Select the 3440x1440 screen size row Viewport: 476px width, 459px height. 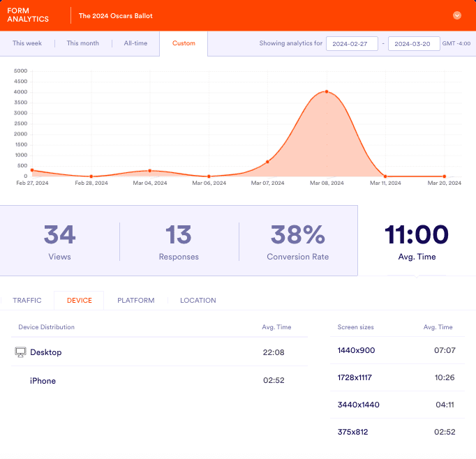coord(396,405)
